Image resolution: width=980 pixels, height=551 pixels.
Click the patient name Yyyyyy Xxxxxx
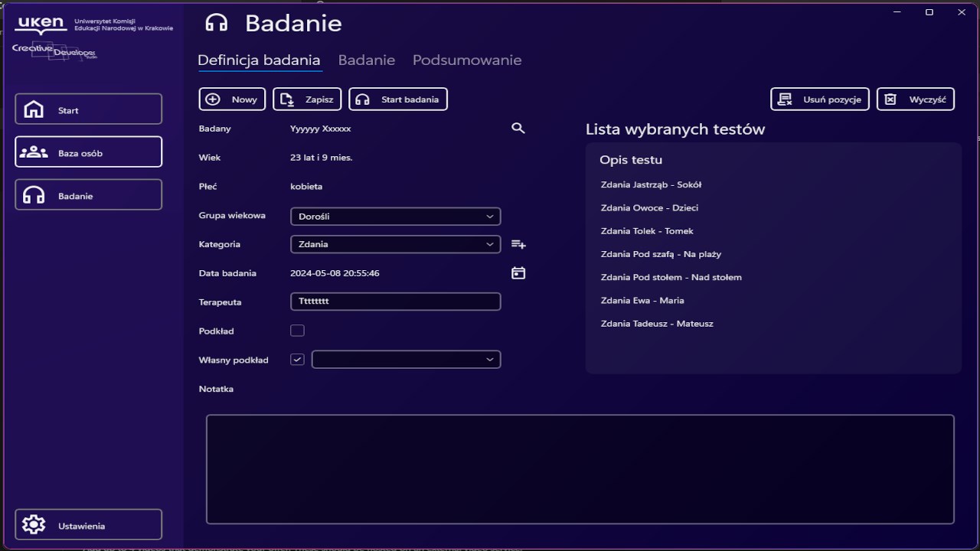coord(320,129)
